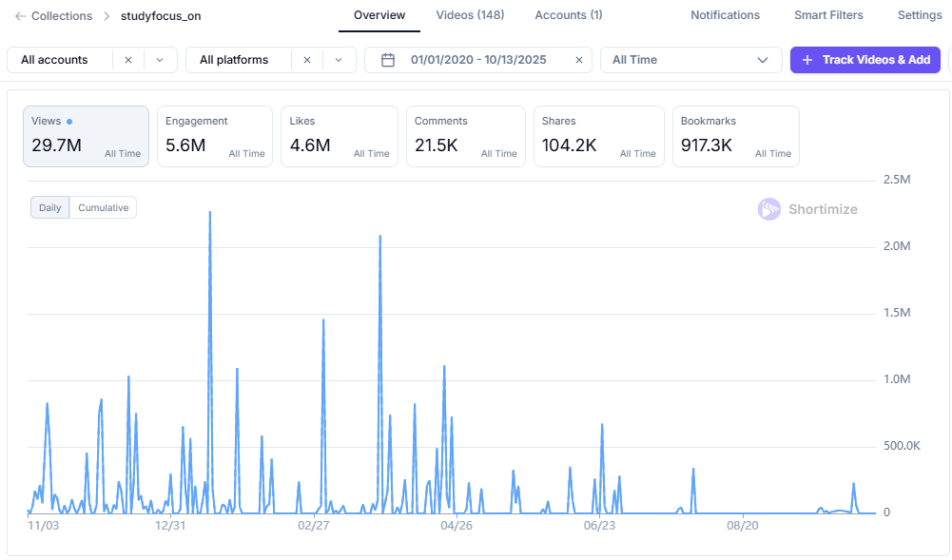The width and height of the screenshot is (952, 560).
Task: Clear the All accounts filter selection
Action: [128, 60]
